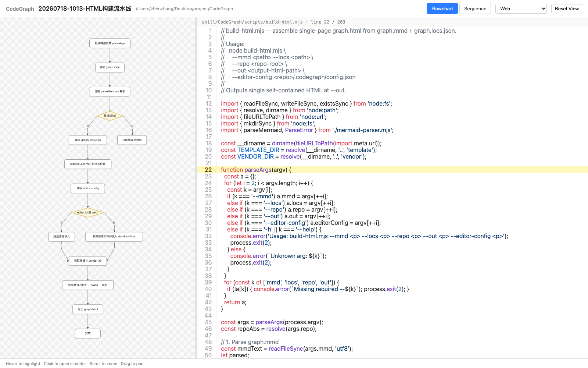Select the '读取模板与 vendor JS' node
Viewport: 588px width, 368px height.
point(88,261)
